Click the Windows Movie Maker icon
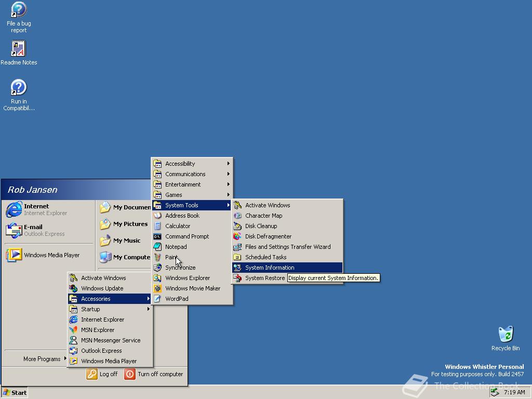The height and width of the screenshot is (399, 532). tap(157, 288)
